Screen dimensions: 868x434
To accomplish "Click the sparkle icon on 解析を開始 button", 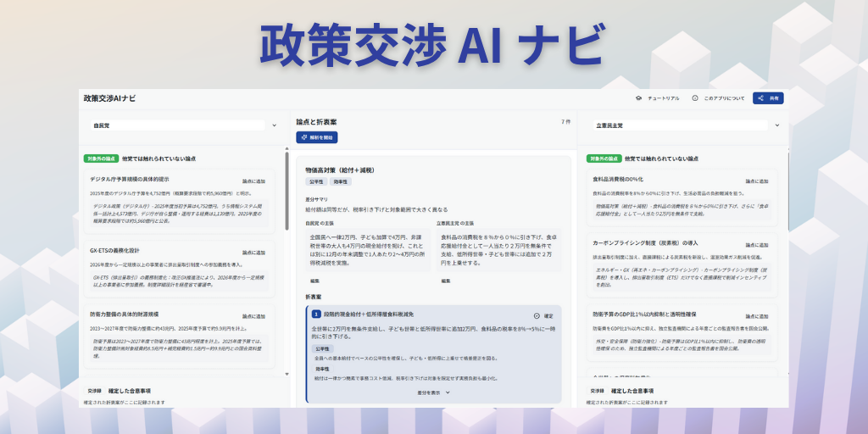I will pyautogui.click(x=303, y=137).
